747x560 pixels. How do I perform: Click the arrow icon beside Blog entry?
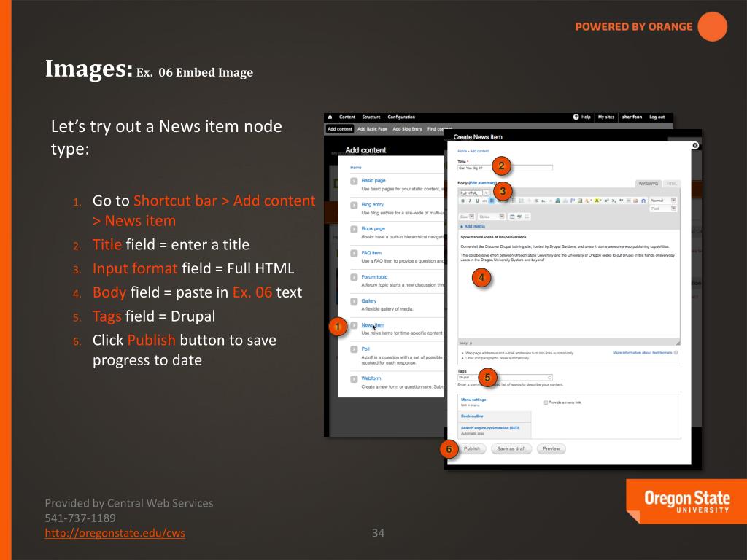pos(354,205)
